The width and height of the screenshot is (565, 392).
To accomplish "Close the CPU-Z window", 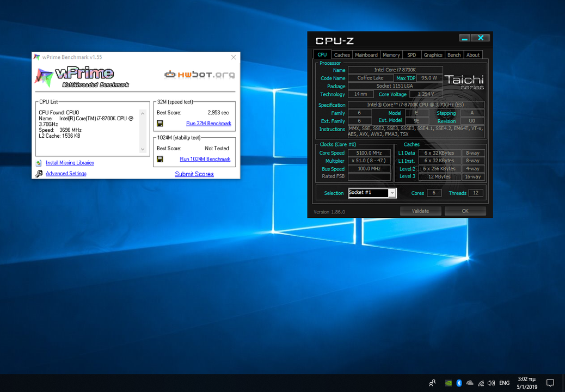I will tap(480, 38).
